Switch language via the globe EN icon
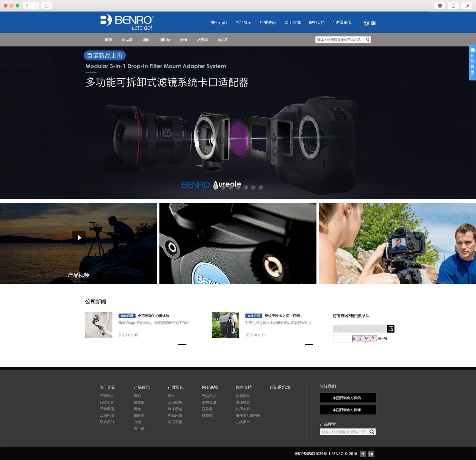Image resolution: width=476 pixels, height=460 pixels. pyautogui.click(x=369, y=23)
